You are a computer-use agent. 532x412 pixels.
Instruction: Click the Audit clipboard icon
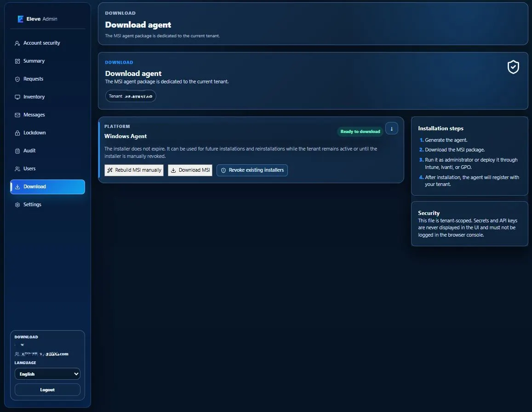(x=17, y=151)
